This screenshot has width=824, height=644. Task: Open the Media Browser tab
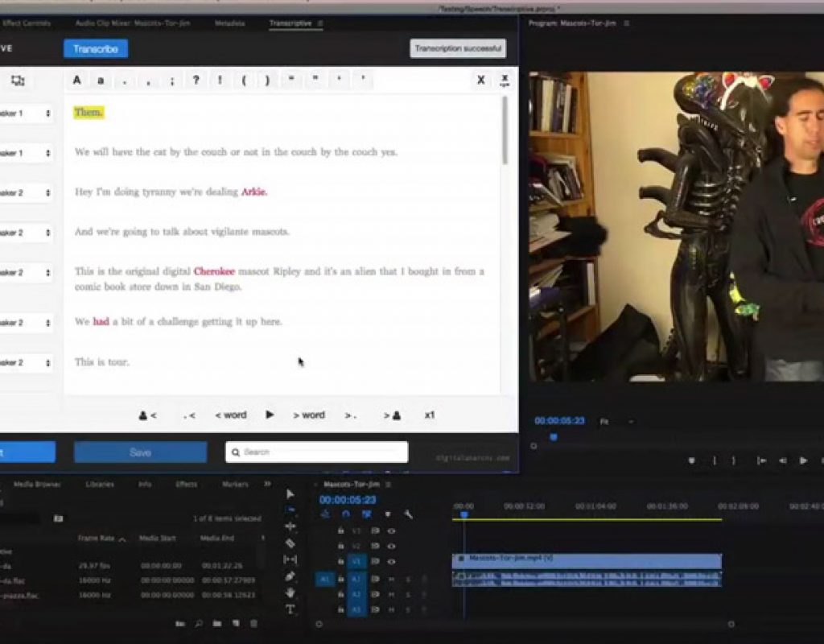click(x=37, y=484)
